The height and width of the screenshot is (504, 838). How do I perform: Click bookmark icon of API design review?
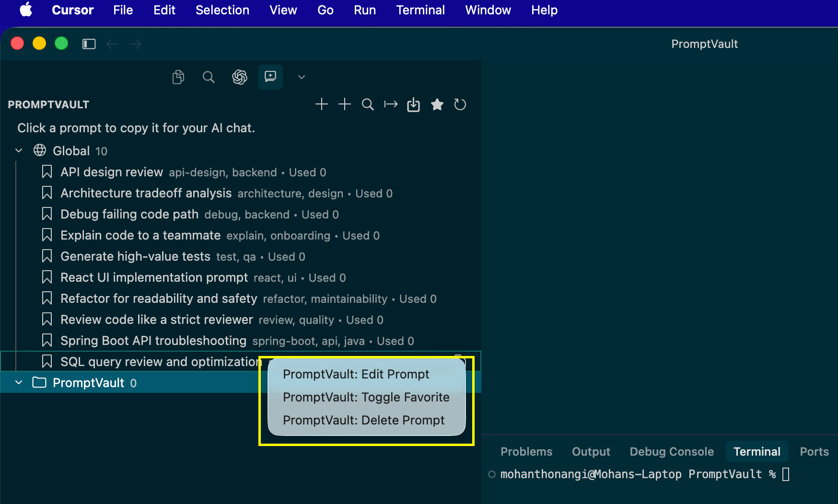tap(47, 172)
